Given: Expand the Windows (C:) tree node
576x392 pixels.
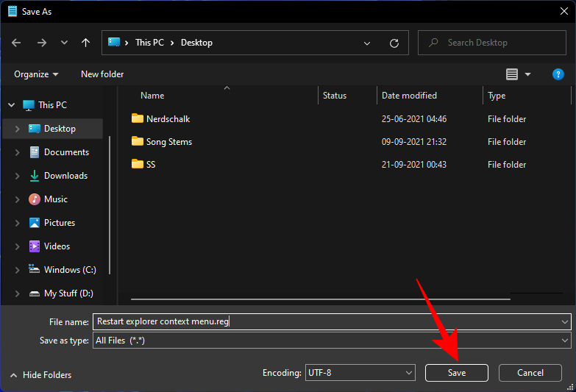Looking at the screenshot, I should pyautogui.click(x=17, y=270).
